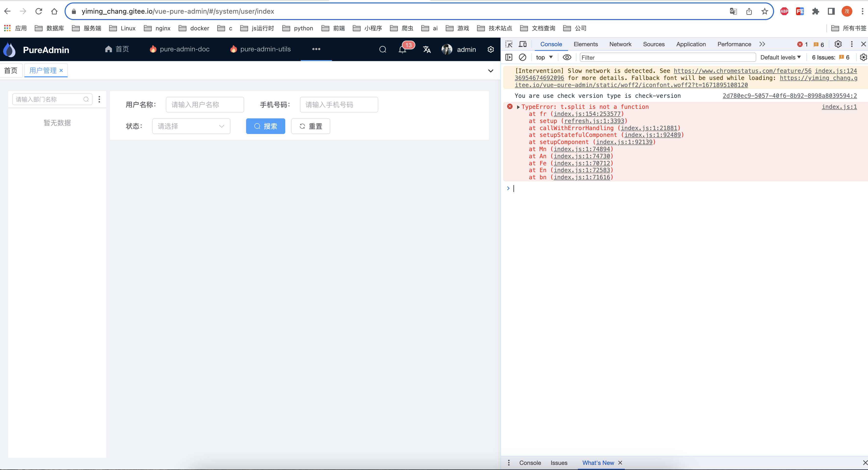Open the Default levels dropdown
The image size is (868, 470).
pyautogui.click(x=780, y=57)
